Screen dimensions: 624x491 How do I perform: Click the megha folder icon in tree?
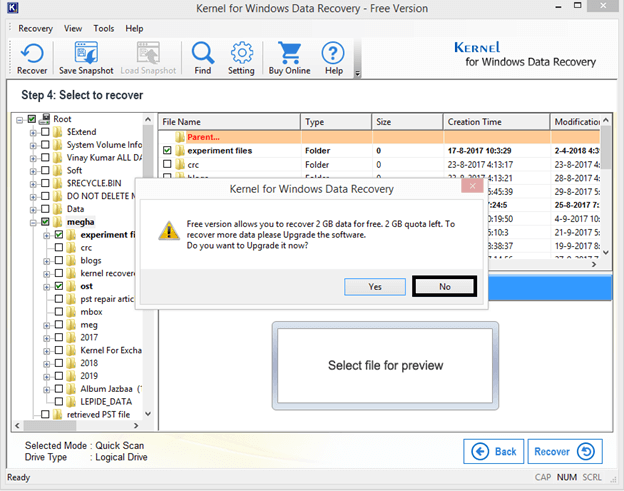[x=58, y=222]
